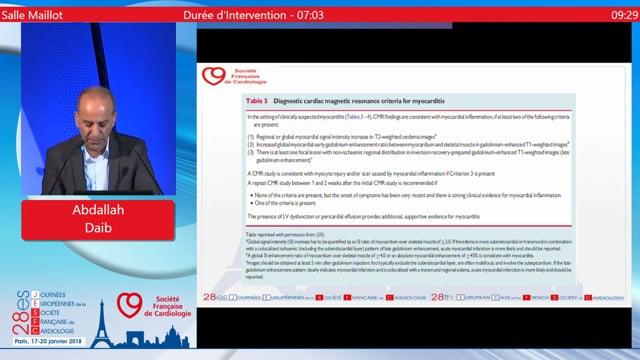Click the speaker video thumbnail
Screen dimensions: 640x360
tap(98, 109)
